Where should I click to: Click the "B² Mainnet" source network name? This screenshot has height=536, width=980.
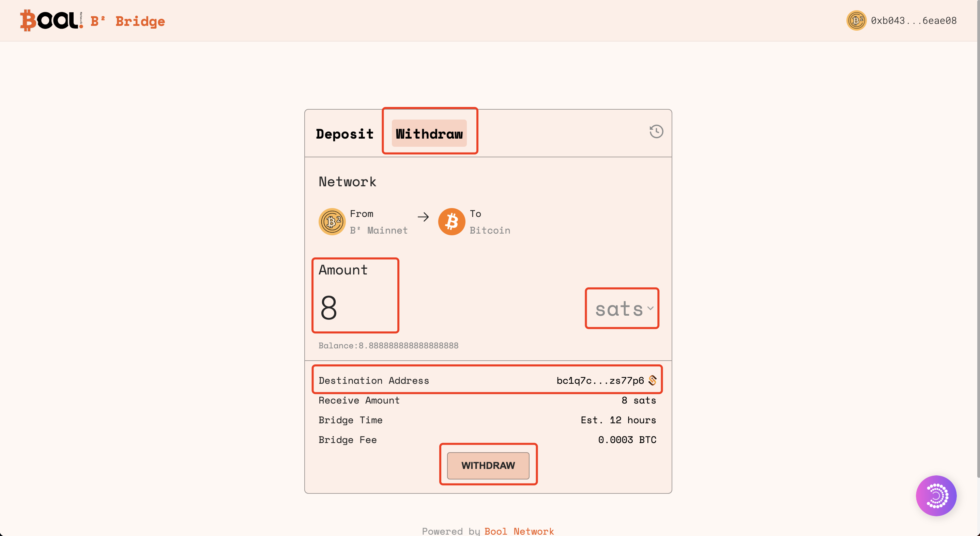[379, 230]
